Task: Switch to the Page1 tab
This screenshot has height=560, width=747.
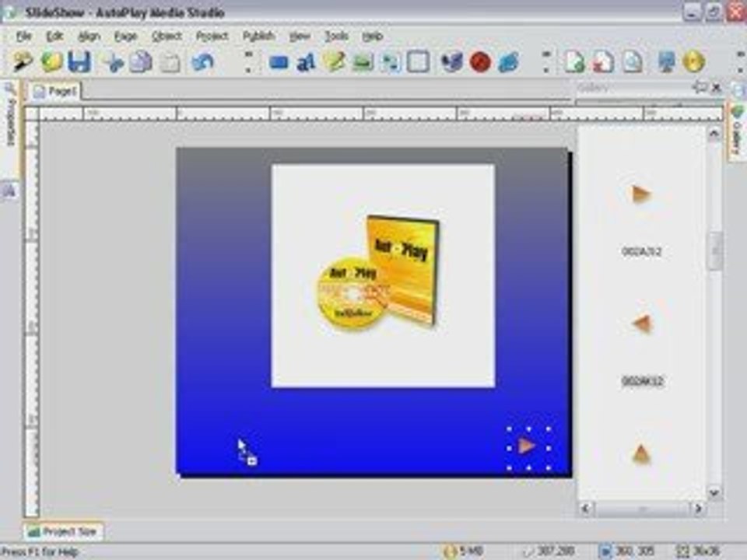Action: [55, 91]
